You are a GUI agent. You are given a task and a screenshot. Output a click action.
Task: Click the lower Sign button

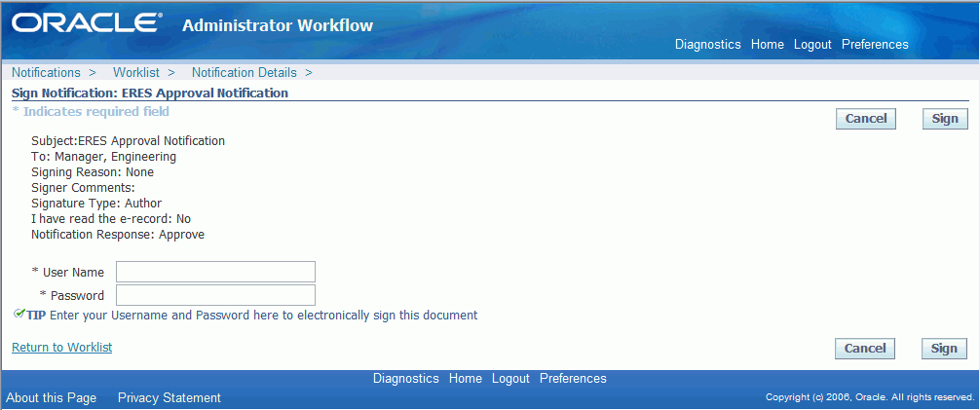[944, 348]
